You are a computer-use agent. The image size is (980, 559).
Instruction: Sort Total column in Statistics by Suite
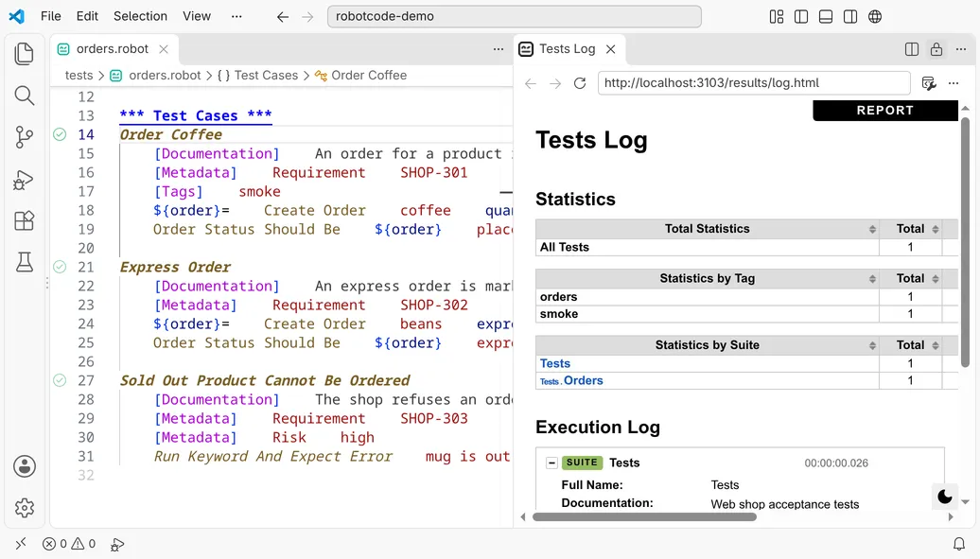pyautogui.click(x=911, y=345)
